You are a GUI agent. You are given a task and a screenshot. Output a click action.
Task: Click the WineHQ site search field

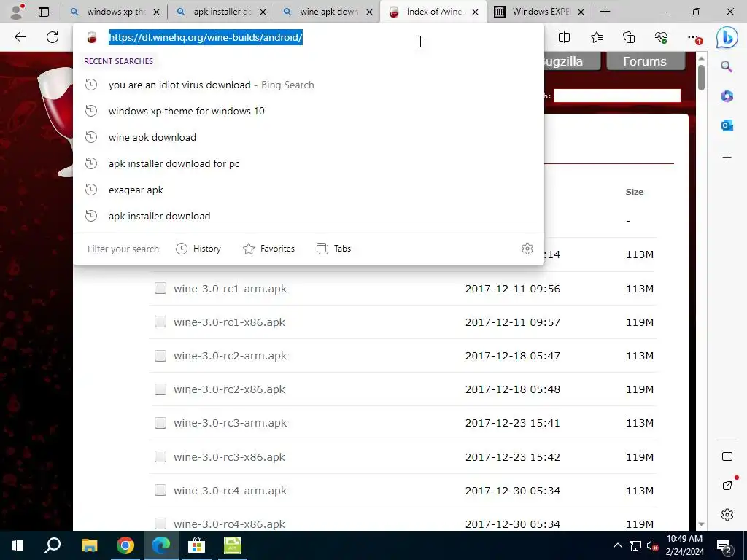(617, 96)
